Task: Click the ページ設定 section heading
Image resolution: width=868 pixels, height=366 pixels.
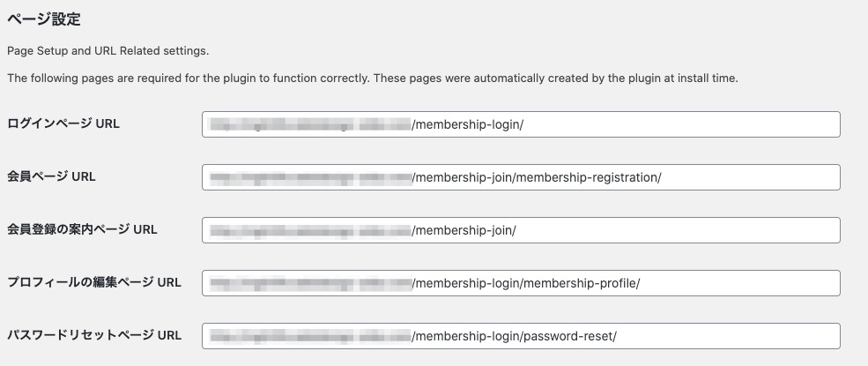Action: point(44,19)
